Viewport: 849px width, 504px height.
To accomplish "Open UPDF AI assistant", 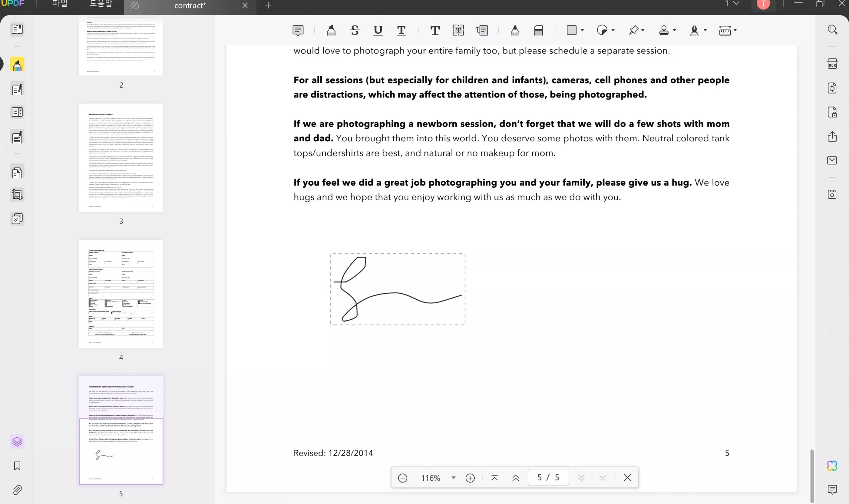I will click(832, 466).
